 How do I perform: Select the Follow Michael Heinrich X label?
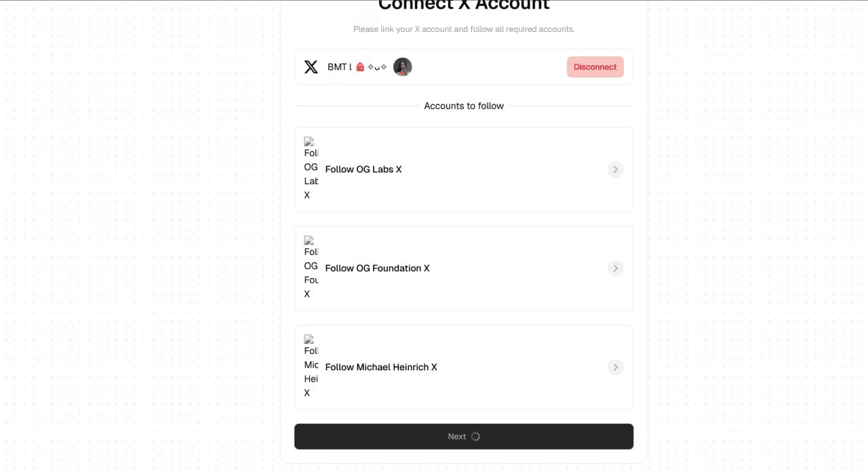coord(381,368)
